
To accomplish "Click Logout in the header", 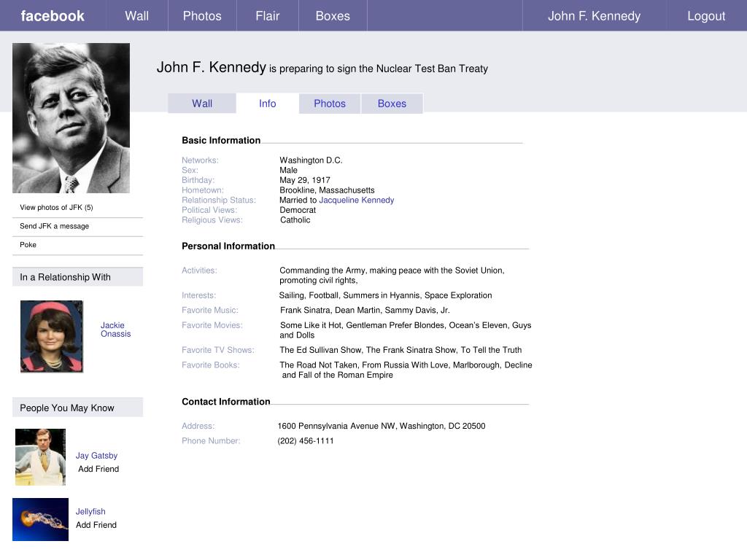I will click(706, 16).
